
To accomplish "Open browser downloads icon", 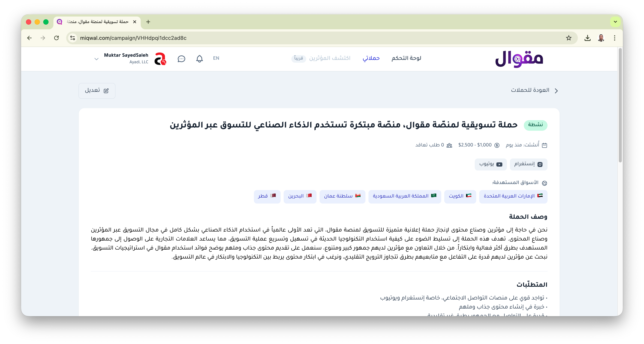I will point(588,38).
